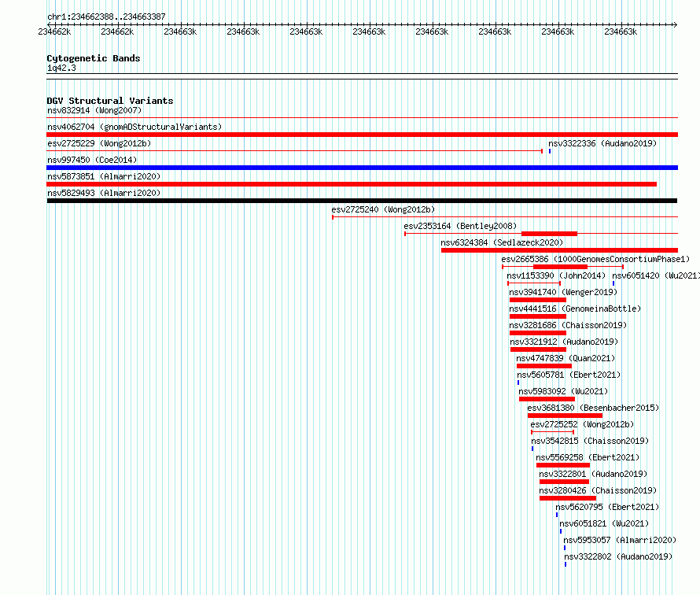Click the thick red nsv5873851 bar
The height and width of the screenshot is (595, 700).
[x=352, y=184]
